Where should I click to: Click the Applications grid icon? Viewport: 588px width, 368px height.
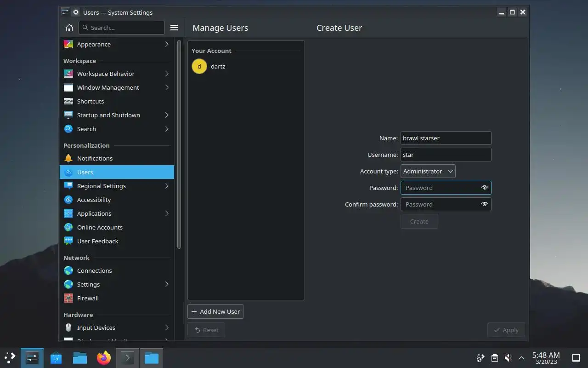pos(68,213)
